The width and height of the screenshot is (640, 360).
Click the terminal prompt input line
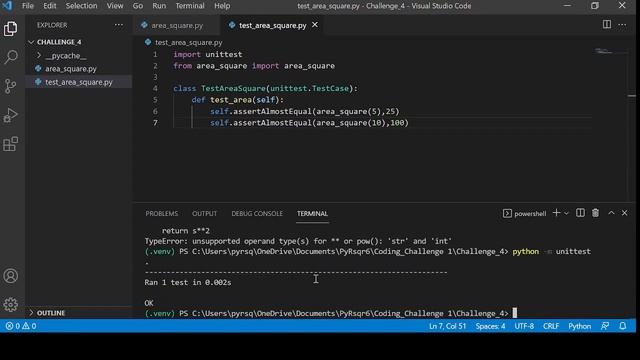(x=331, y=313)
